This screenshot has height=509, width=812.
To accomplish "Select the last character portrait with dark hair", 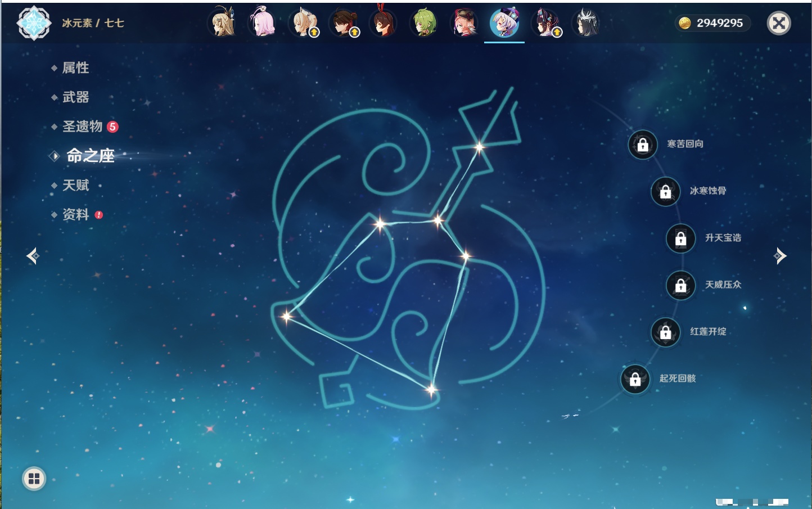I will 585,23.
